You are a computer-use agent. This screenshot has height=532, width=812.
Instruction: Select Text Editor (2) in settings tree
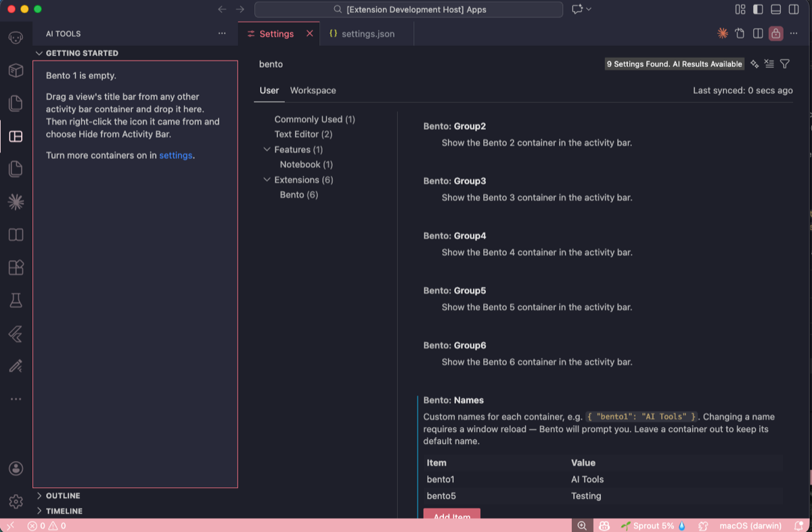coord(303,134)
